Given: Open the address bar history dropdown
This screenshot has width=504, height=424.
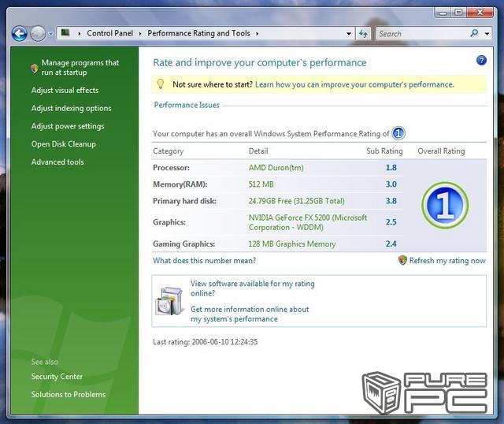Looking at the screenshot, I should [349, 33].
